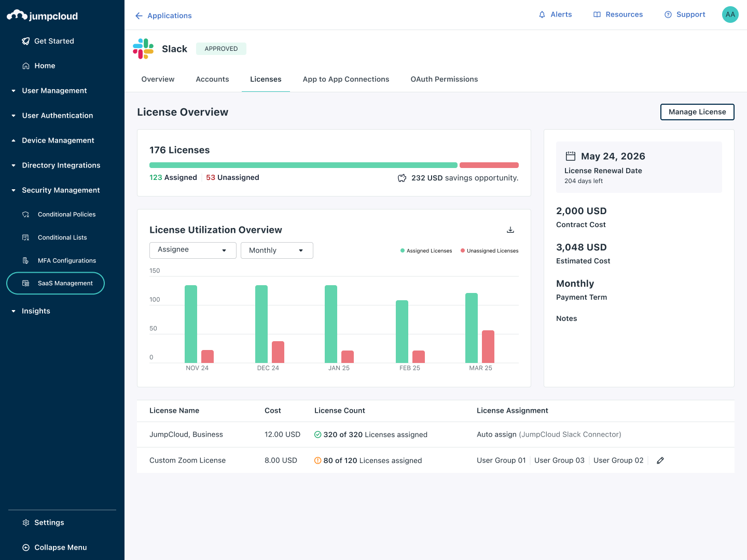Open the Monthly frequency dropdown
Viewport: 747px width, 560px height.
coord(276,250)
